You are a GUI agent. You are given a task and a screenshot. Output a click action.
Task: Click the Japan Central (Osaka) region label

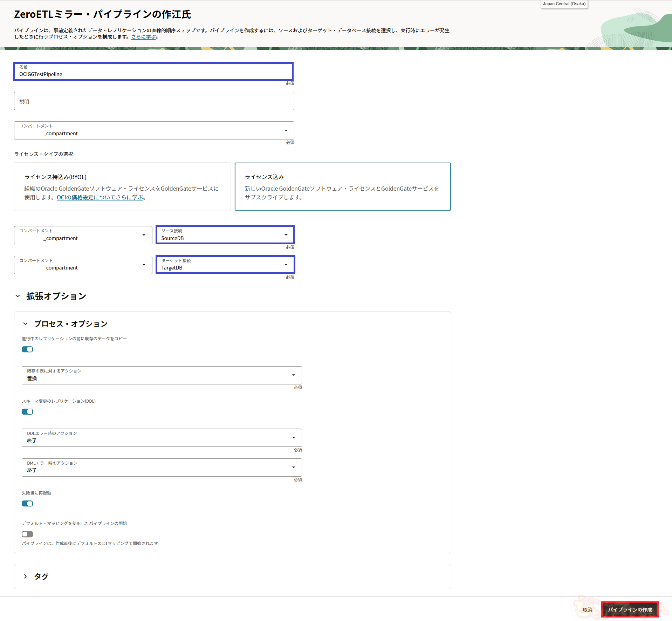click(564, 4)
